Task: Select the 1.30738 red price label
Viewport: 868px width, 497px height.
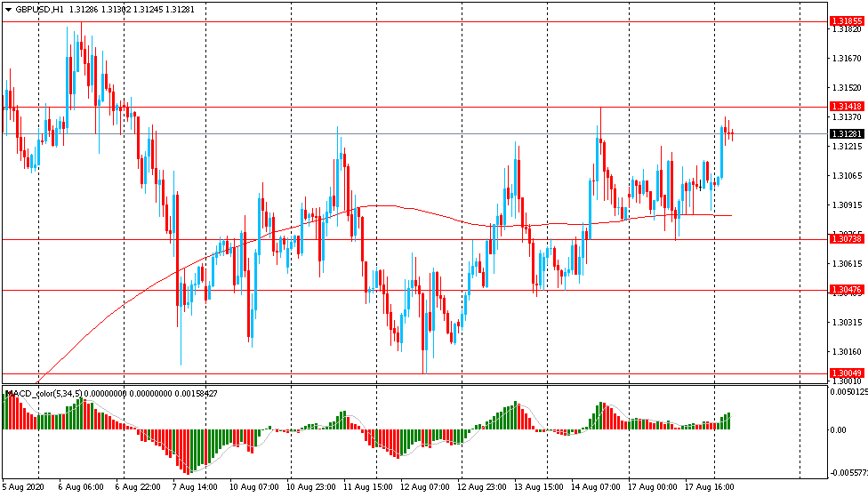Action: coord(845,239)
